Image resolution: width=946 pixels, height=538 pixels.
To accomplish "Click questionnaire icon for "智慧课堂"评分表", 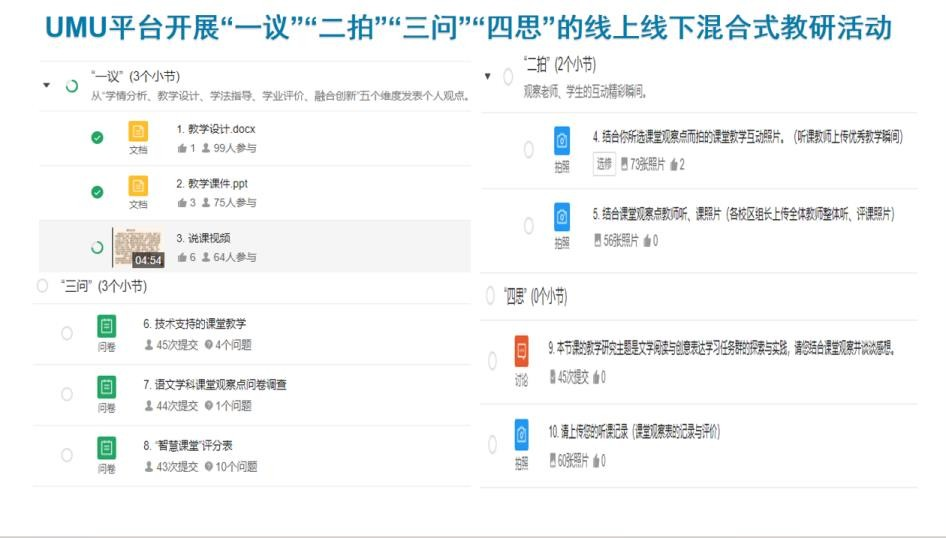I will pos(106,447).
